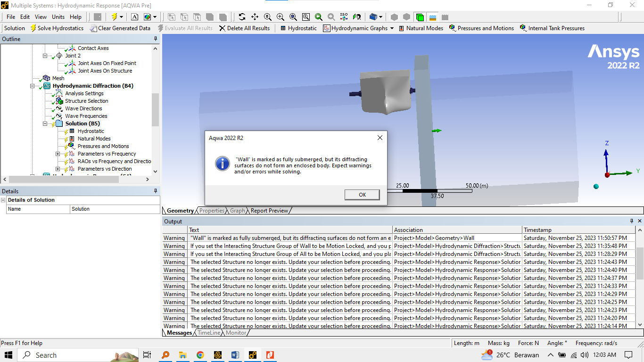Viewport: 644px width, 362px height.
Task: Switch to the Geometry tab
Action: pos(180,211)
